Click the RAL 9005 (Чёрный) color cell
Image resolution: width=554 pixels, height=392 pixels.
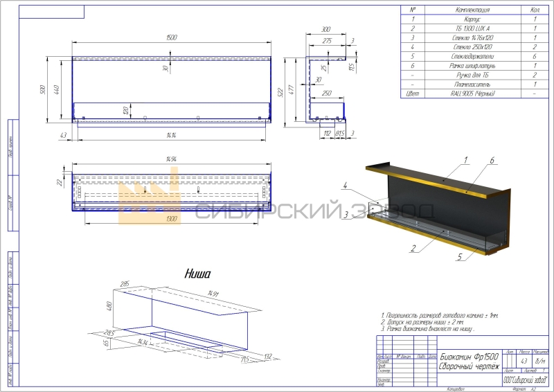click(x=470, y=93)
